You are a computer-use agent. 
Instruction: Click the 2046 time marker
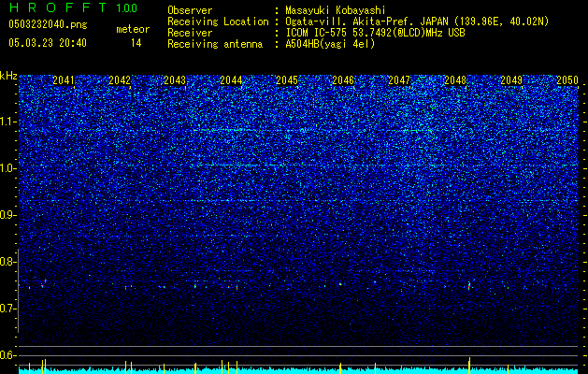click(x=343, y=80)
